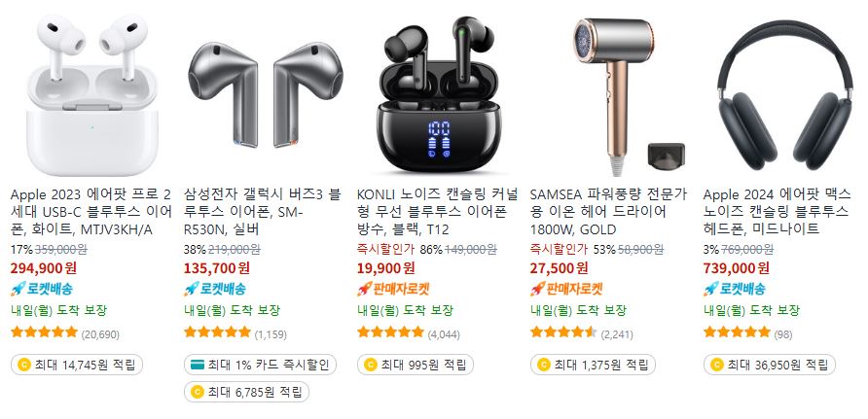Open the AirPods Pro star rating with 20,690 reviews
Viewport: 868px width, 419px height.
65,332
